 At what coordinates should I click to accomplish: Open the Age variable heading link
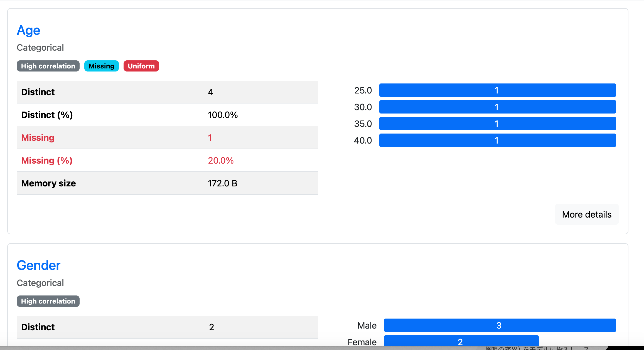point(28,30)
